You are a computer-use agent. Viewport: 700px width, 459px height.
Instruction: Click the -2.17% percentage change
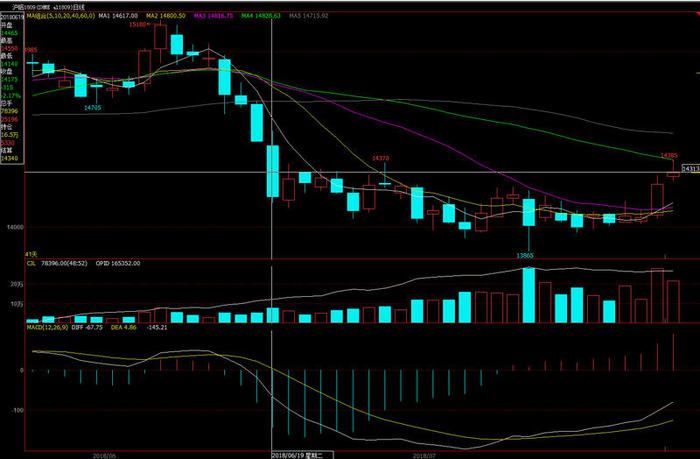coord(11,96)
